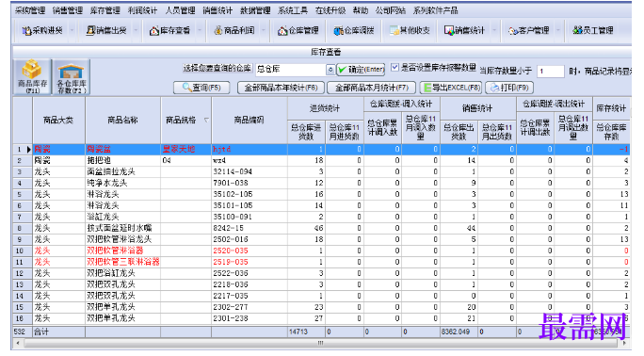
Task: Open the 人员管理 menu
Action: click(x=181, y=10)
